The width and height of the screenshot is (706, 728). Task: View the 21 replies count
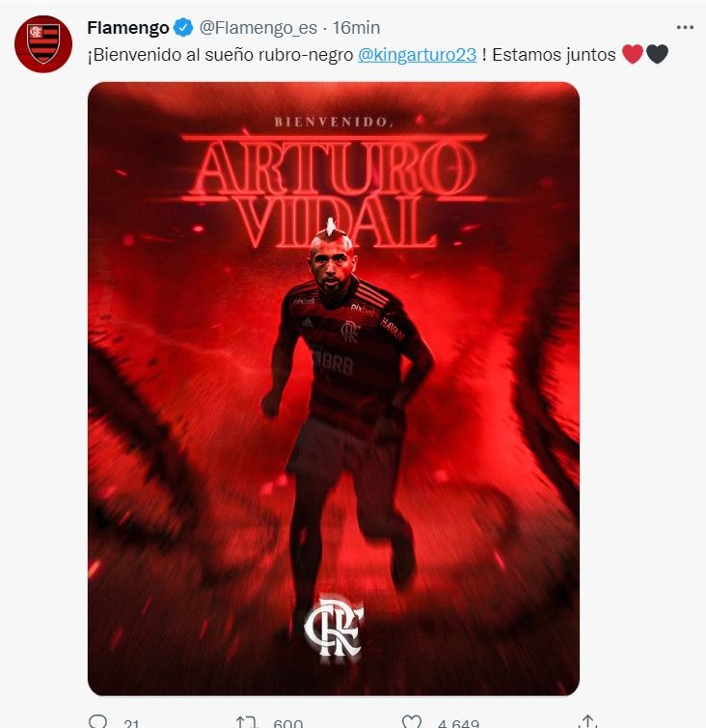(x=131, y=723)
